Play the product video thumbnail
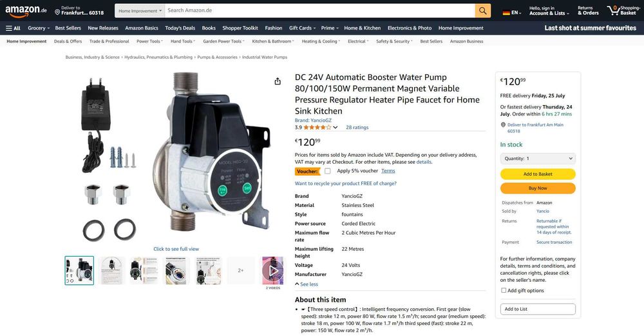Viewport: 644px width, 336px height. [x=272, y=271]
